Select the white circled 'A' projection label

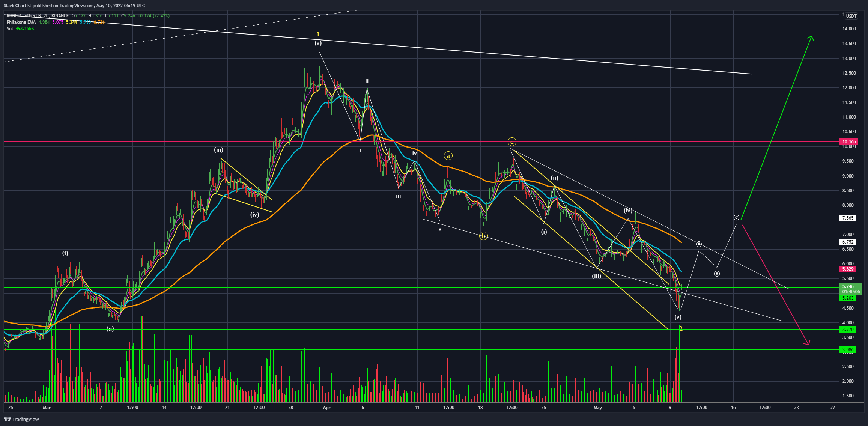[x=699, y=244]
